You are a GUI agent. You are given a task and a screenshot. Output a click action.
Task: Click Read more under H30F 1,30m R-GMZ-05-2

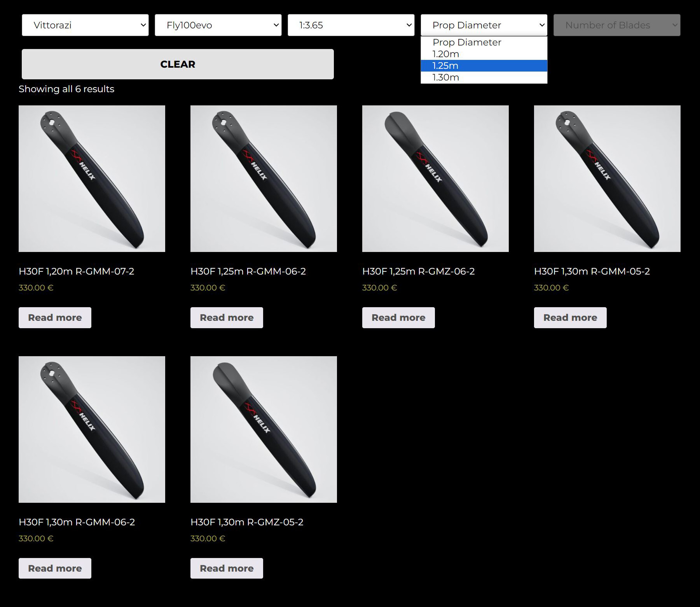(x=227, y=568)
